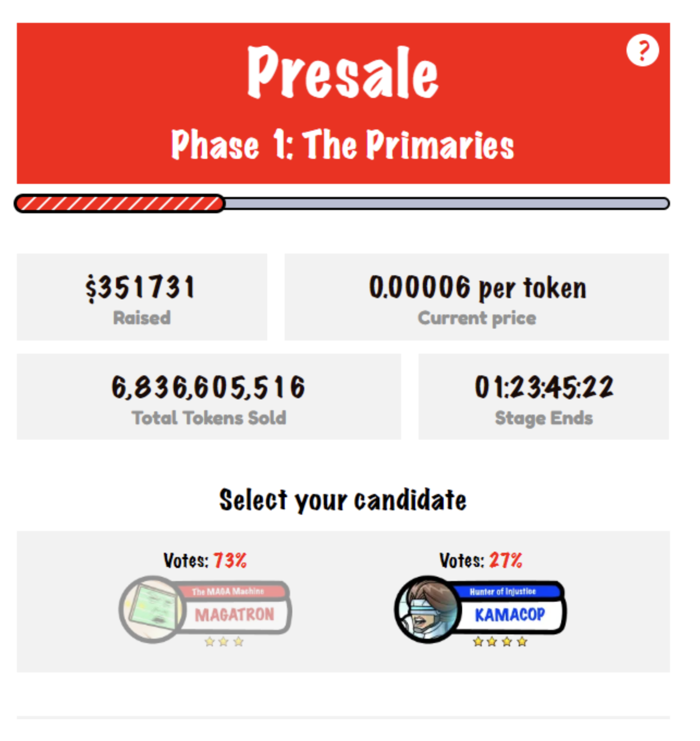The height and width of the screenshot is (741, 700).
Task: Click the "Hunter of Injustice" label
Action: pos(503,591)
